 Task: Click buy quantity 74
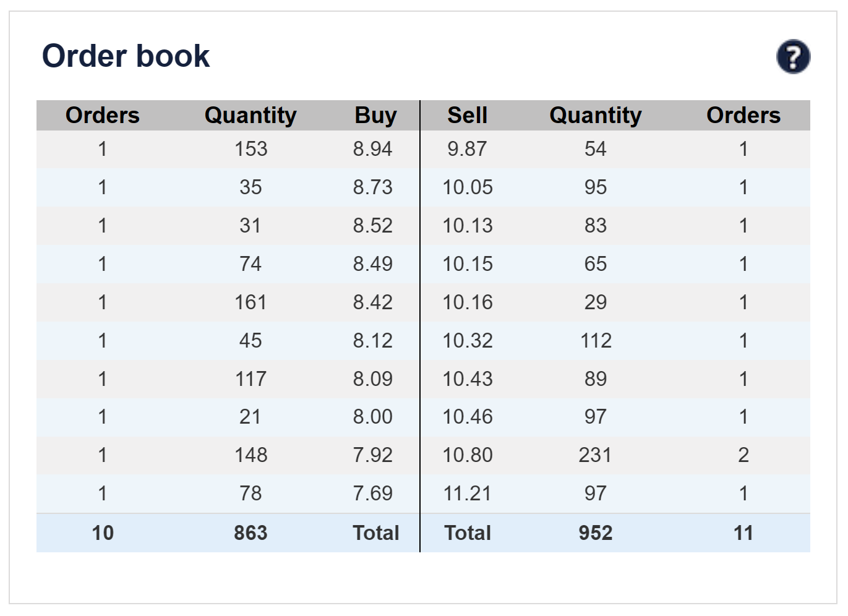(251, 264)
